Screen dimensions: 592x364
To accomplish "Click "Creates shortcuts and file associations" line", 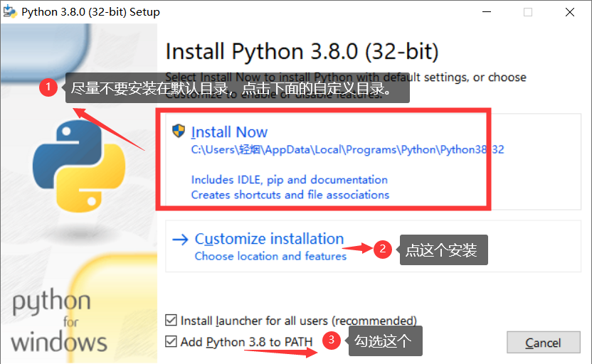I will click(x=290, y=195).
